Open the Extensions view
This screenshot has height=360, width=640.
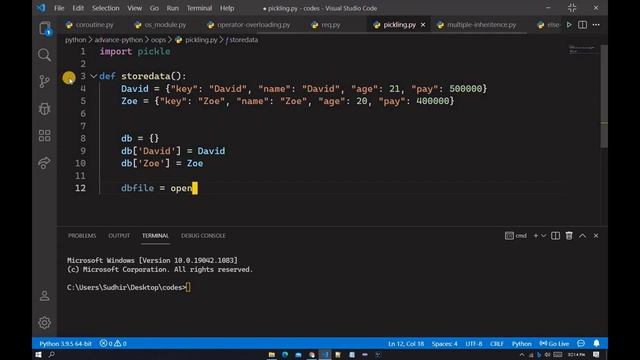tap(44, 136)
